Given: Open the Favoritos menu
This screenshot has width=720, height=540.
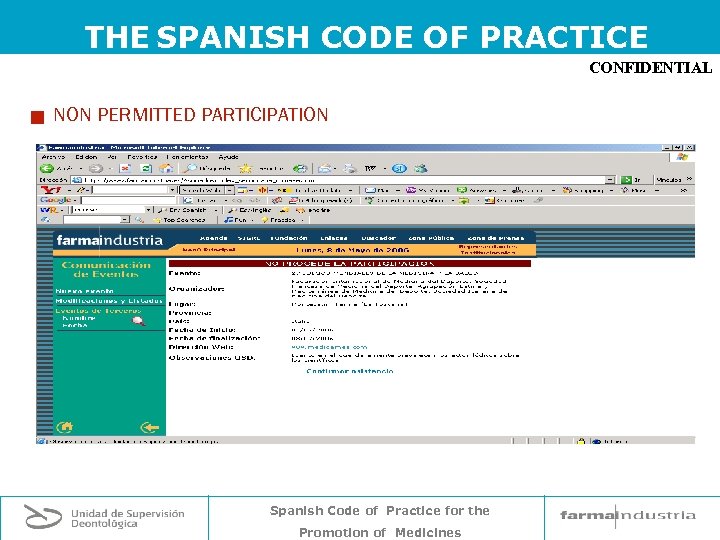Looking at the screenshot, I should [142, 157].
